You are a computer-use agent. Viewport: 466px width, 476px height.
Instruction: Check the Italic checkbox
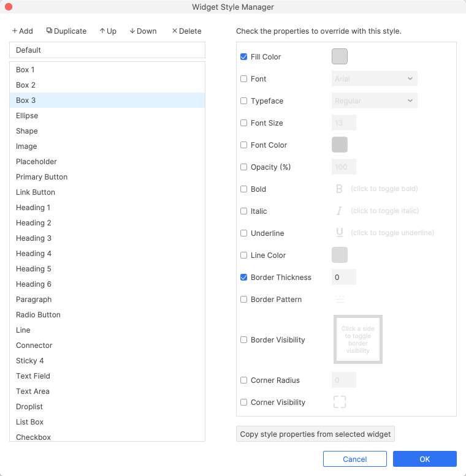pyautogui.click(x=243, y=211)
